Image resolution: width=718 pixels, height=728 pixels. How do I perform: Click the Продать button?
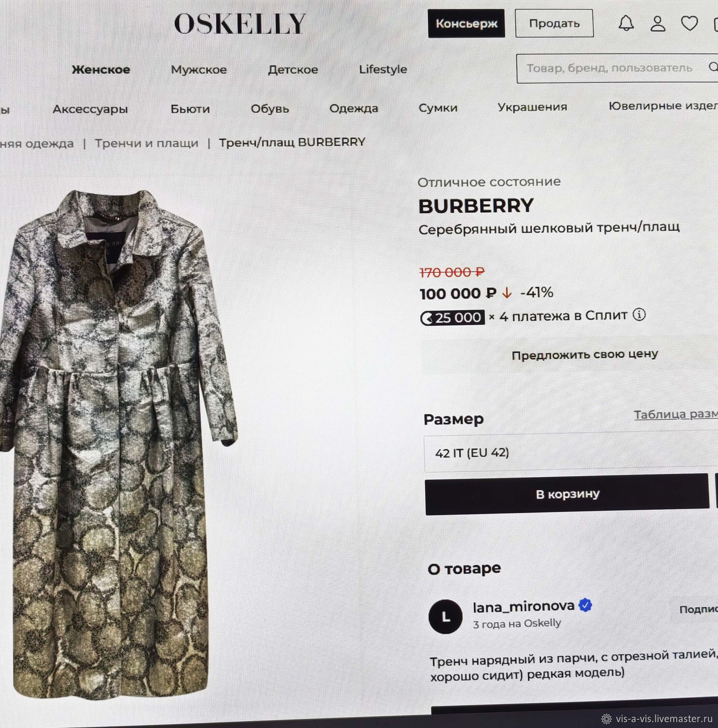[x=554, y=23]
